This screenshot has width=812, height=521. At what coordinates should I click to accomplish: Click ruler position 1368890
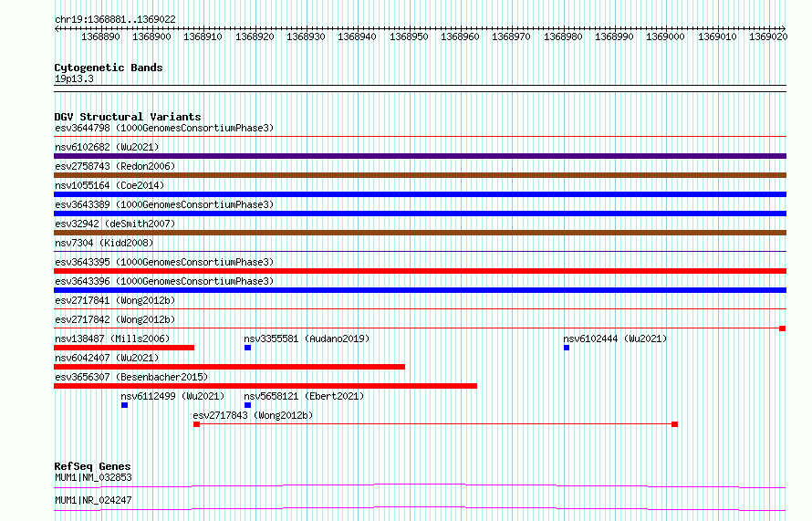tap(100, 36)
